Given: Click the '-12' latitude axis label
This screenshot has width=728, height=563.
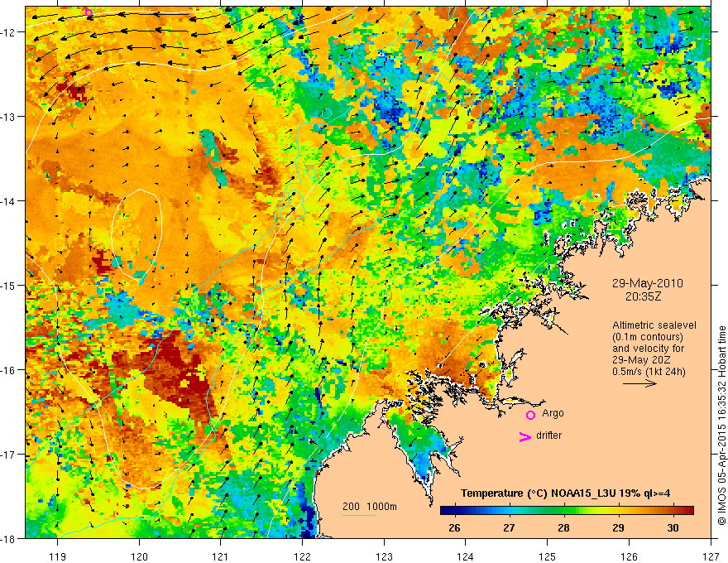Looking at the screenshot, I should [x=9, y=32].
